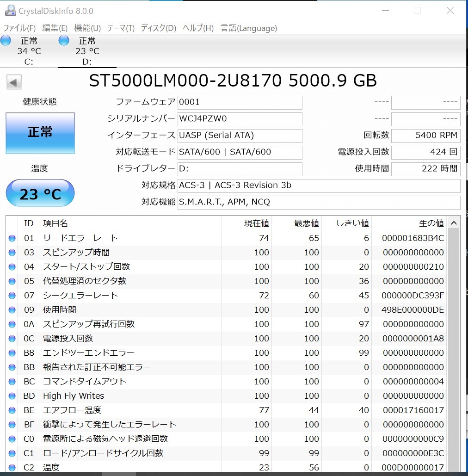
Task: Select the D: drive status orb
Action: pyautogui.click(x=64, y=41)
